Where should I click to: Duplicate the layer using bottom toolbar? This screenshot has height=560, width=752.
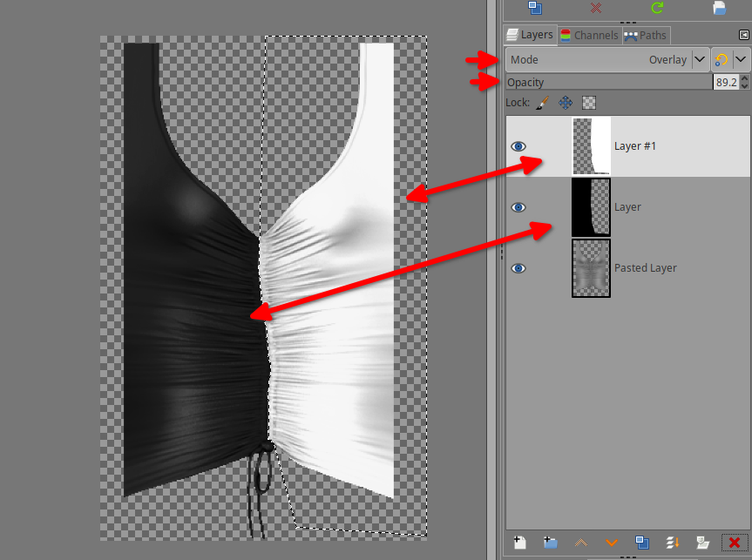(642, 543)
